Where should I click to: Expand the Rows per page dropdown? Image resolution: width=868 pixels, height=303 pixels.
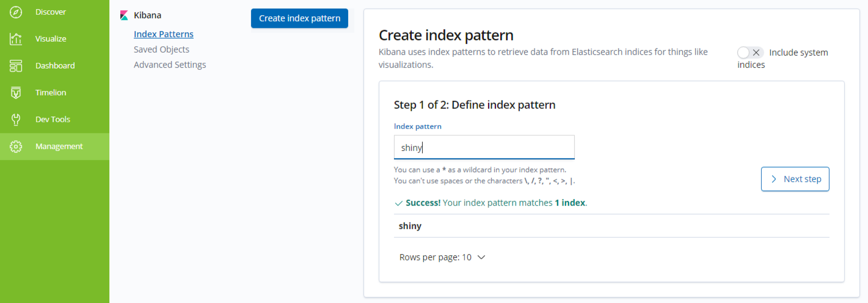[442, 258]
